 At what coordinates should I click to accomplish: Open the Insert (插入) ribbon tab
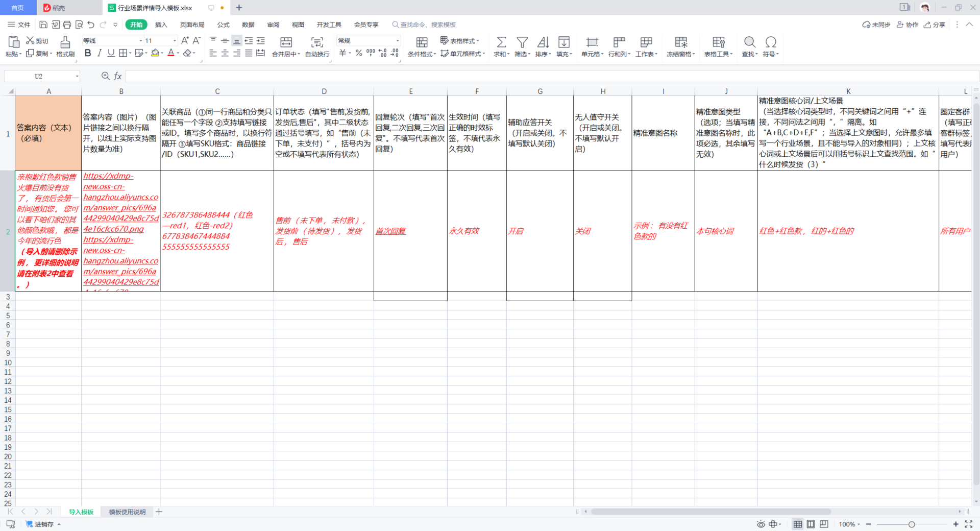pyautogui.click(x=161, y=25)
